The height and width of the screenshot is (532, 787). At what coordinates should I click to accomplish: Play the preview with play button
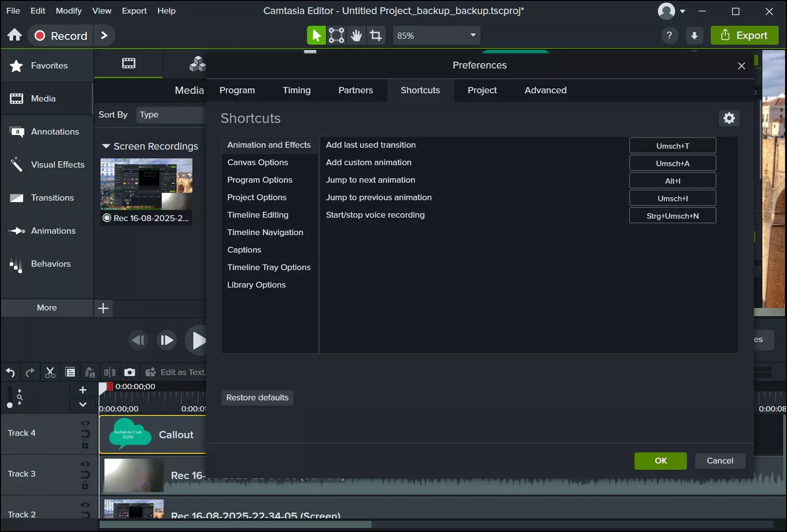[x=197, y=341]
